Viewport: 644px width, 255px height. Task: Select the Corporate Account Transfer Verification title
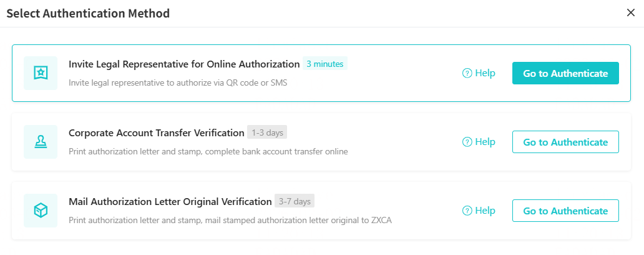(x=156, y=132)
